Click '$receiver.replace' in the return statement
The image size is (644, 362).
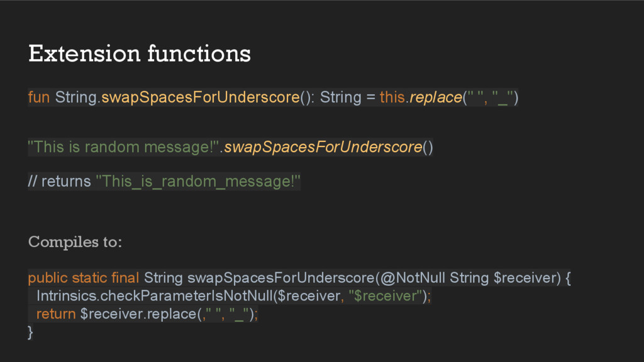(138, 314)
